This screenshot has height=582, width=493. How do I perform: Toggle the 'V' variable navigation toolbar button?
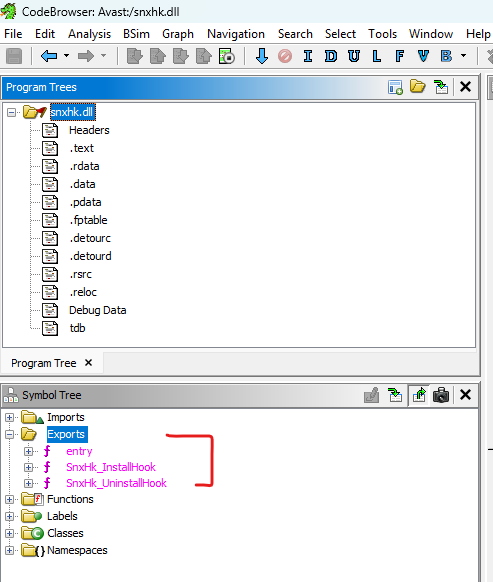click(423, 56)
